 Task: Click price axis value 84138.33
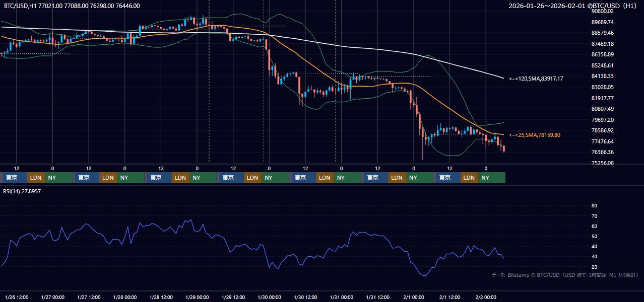point(602,76)
